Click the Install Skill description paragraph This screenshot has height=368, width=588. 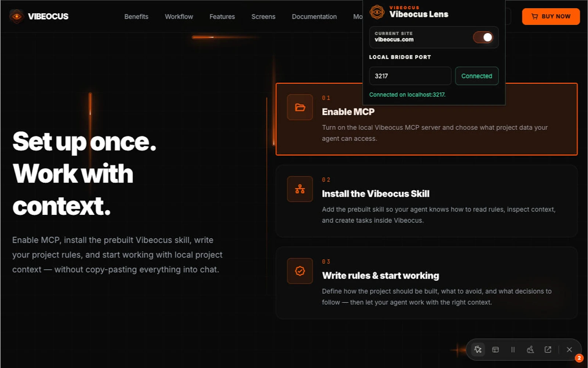pos(438,215)
